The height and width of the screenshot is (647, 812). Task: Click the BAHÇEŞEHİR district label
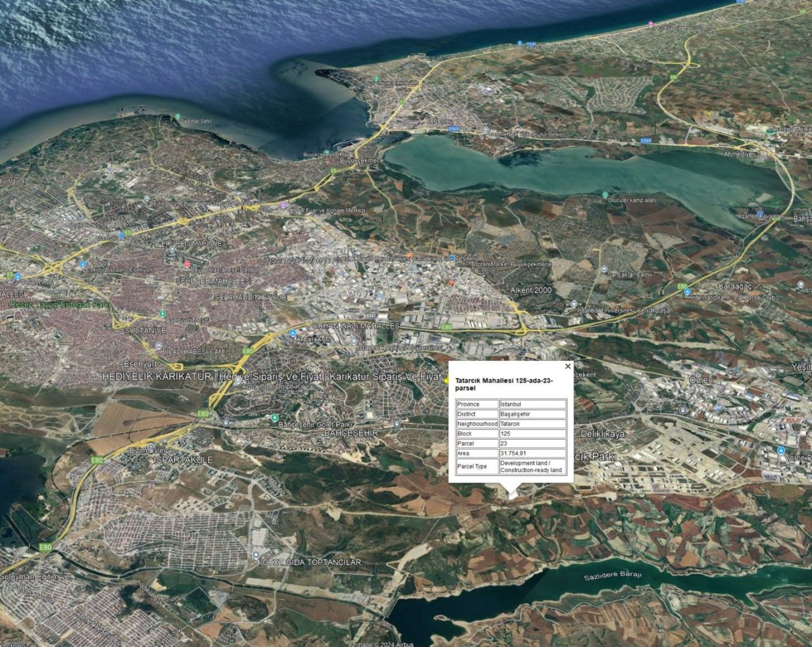click(x=351, y=433)
